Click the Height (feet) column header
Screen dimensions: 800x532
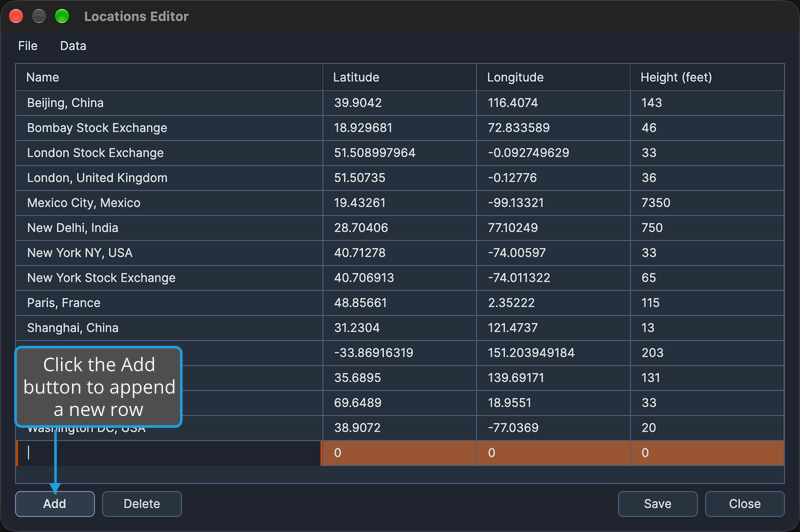[x=707, y=78]
